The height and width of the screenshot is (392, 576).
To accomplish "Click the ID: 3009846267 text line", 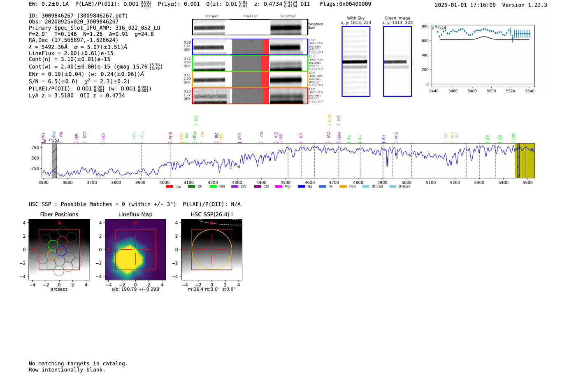I will [x=78, y=16].
